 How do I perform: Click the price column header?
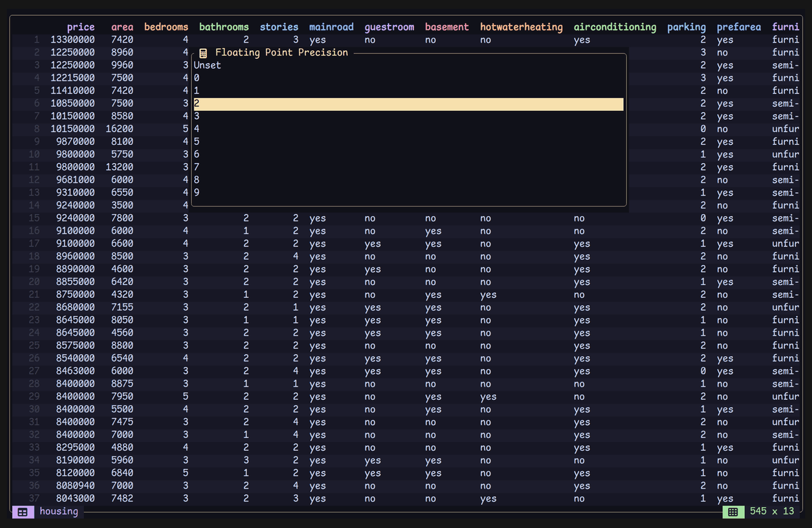pyautogui.click(x=81, y=27)
